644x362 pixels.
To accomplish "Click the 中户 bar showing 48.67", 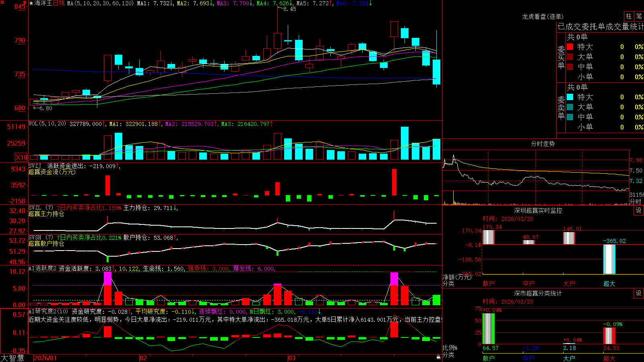I will click(x=529, y=242).
